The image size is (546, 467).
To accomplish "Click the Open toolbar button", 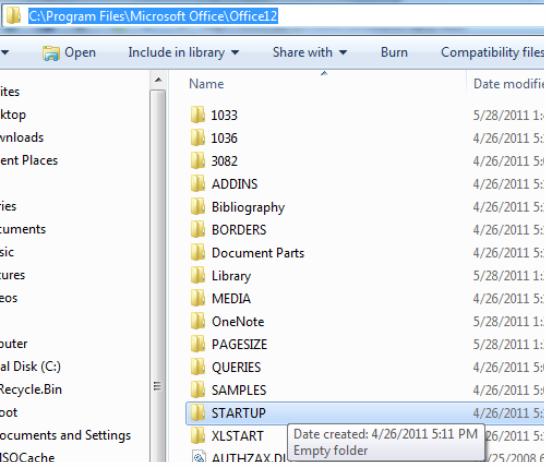I will 69,53.
